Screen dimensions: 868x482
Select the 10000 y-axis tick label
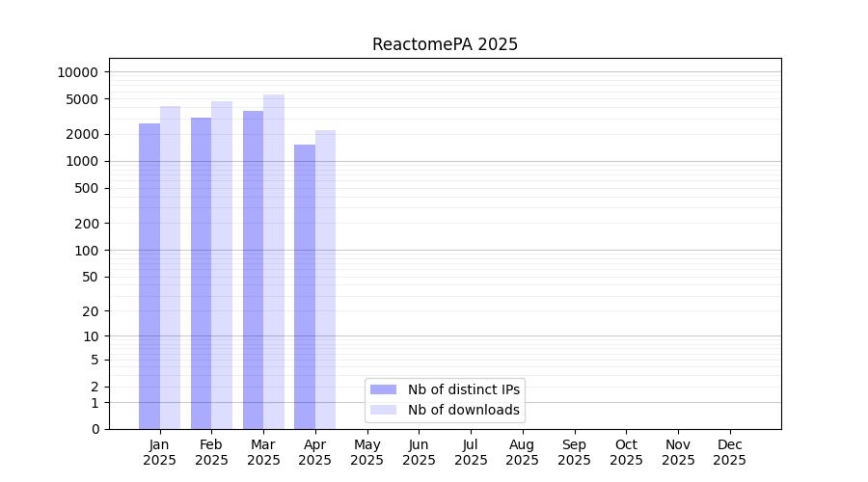coord(77,72)
